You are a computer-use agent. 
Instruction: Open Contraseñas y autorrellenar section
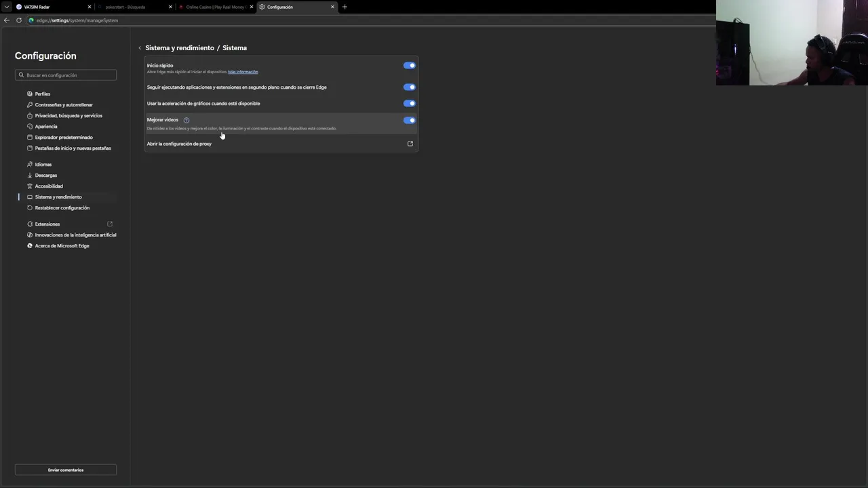[66, 105]
